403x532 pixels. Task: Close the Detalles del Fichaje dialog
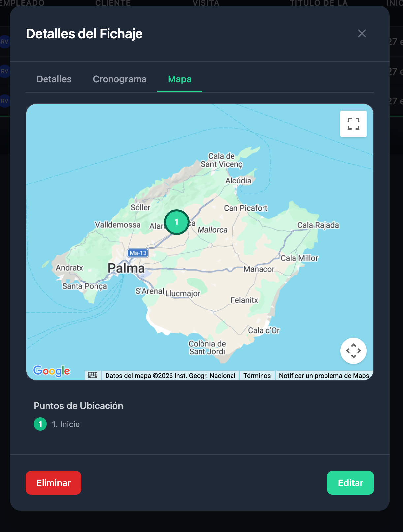click(362, 33)
